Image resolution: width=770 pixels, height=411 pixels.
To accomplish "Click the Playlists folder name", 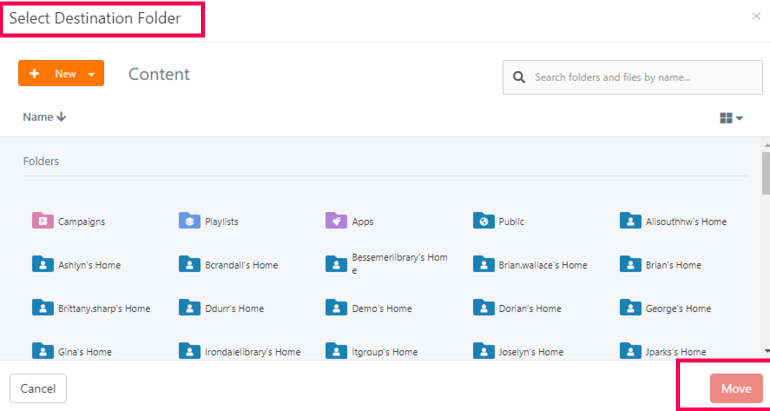I will tap(221, 221).
